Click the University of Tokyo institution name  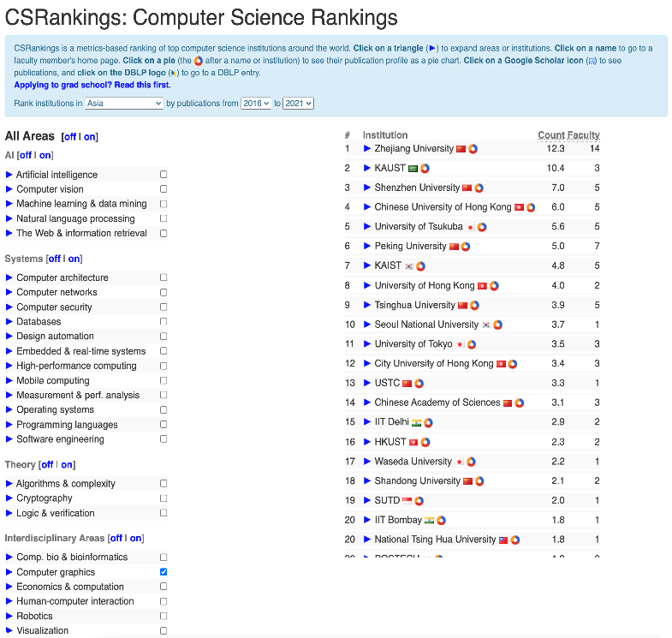point(413,344)
